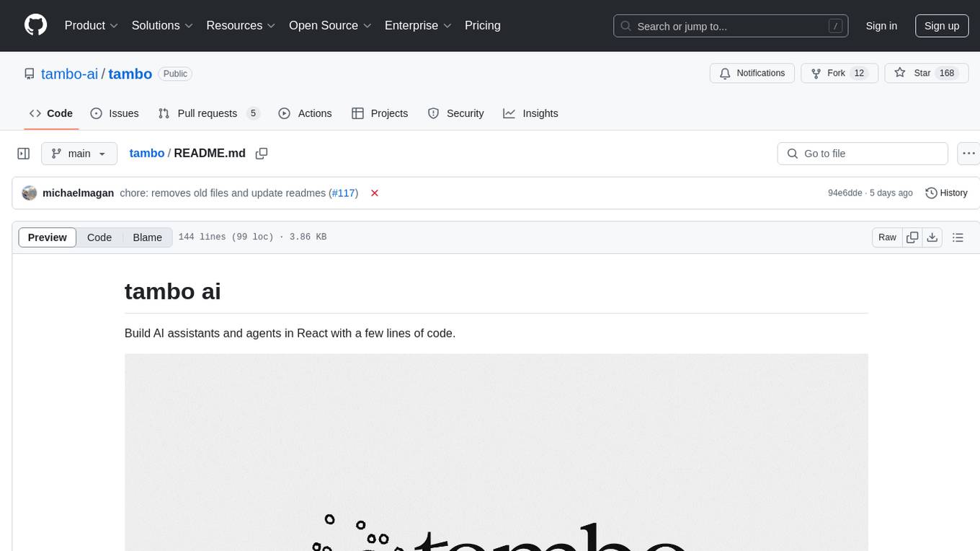Click the pull requests counter 5

click(x=253, y=113)
